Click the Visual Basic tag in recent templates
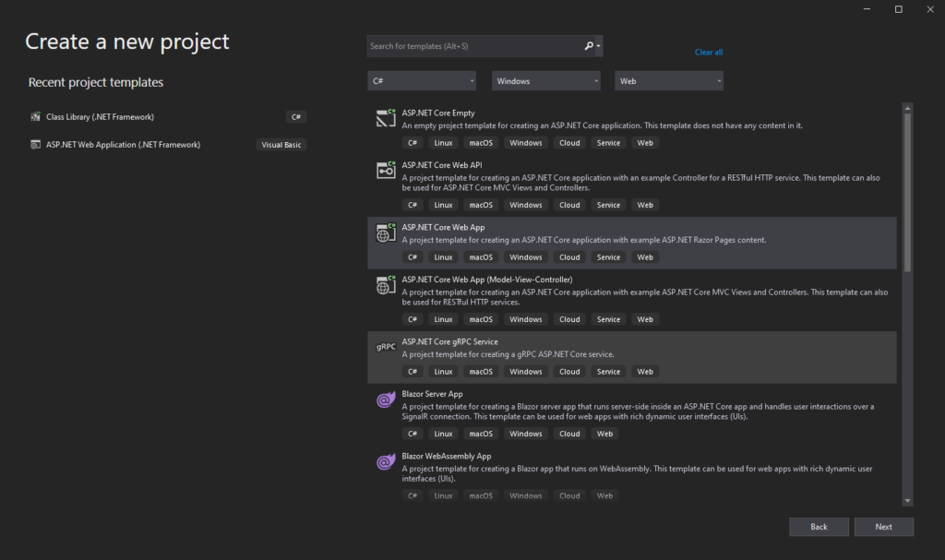Image resolution: width=945 pixels, height=560 pixels. click(281, 145)
